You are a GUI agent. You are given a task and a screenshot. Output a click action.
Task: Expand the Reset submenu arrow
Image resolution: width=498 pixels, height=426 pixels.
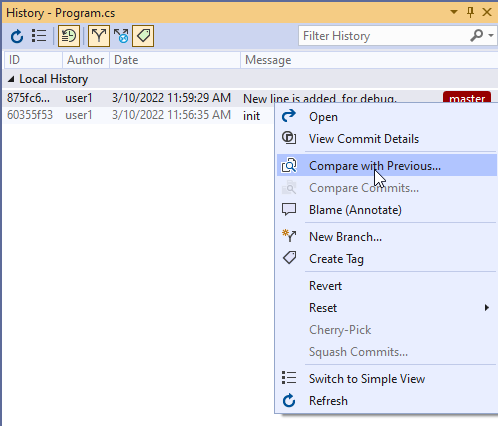[487, 308]
